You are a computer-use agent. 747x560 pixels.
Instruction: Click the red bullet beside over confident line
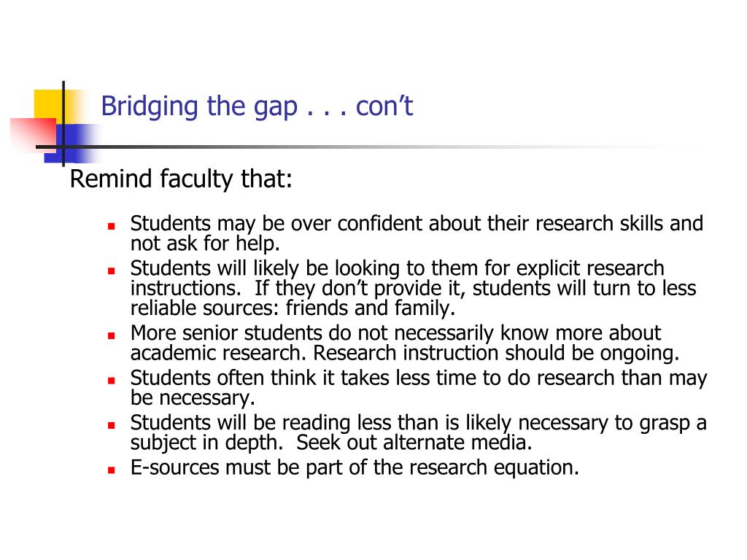(x=112, y=226)
